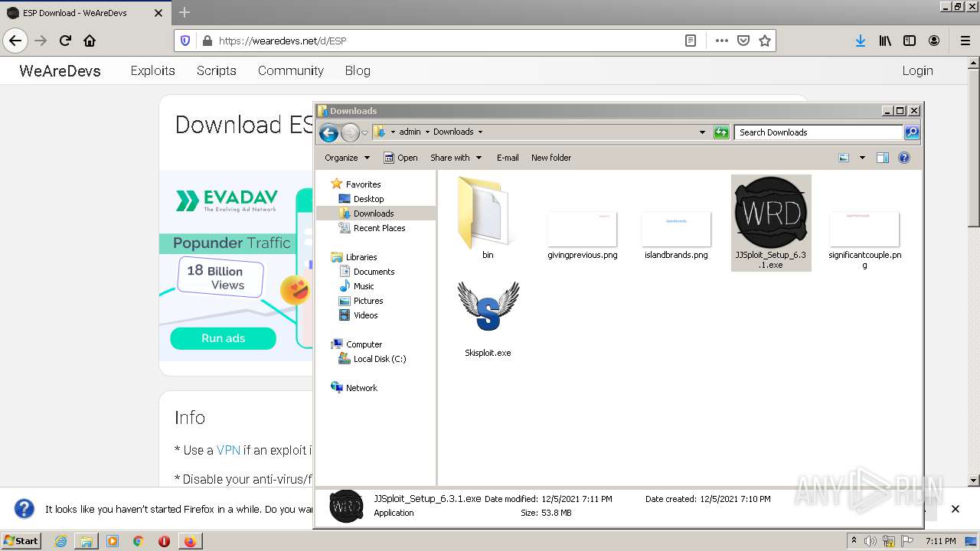Screen dimensions: 980x551
Task: Toggle Firefox reader view icon
Action: [691, 41]
